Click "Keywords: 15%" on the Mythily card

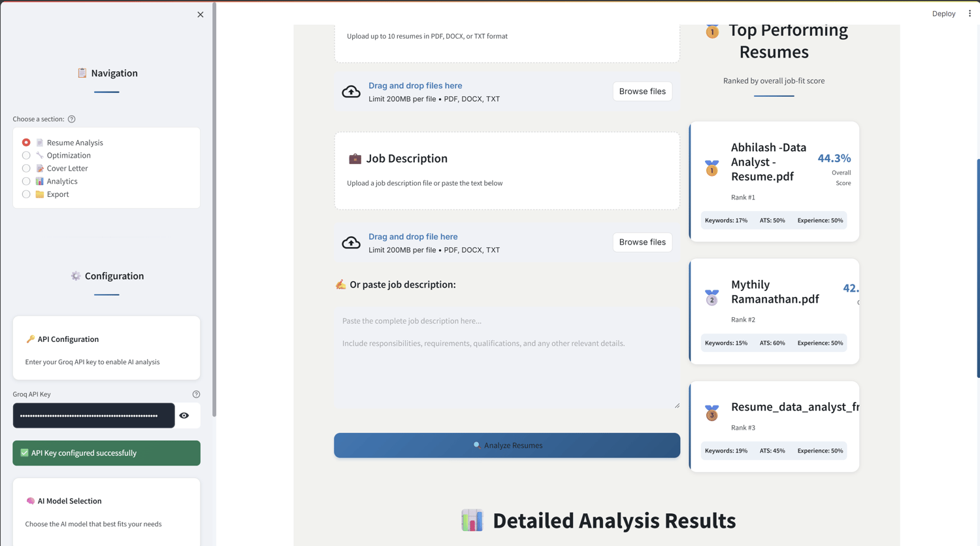point(726,343)
